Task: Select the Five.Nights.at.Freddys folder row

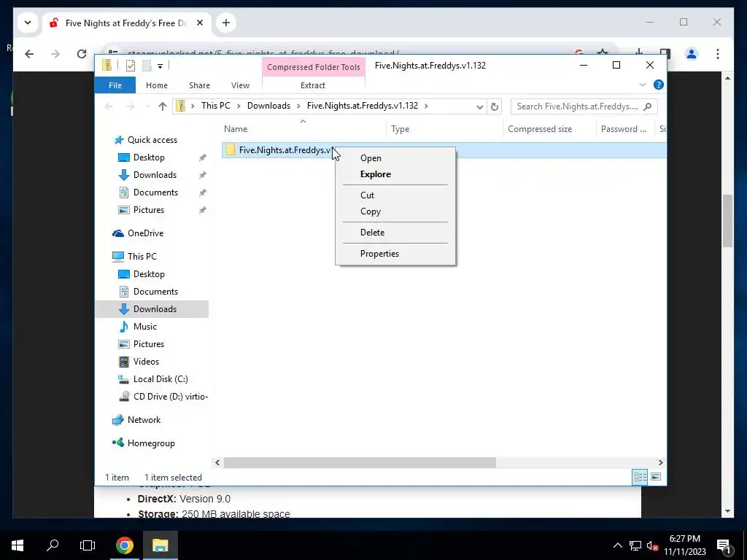Action: click(x=444, y=150)
